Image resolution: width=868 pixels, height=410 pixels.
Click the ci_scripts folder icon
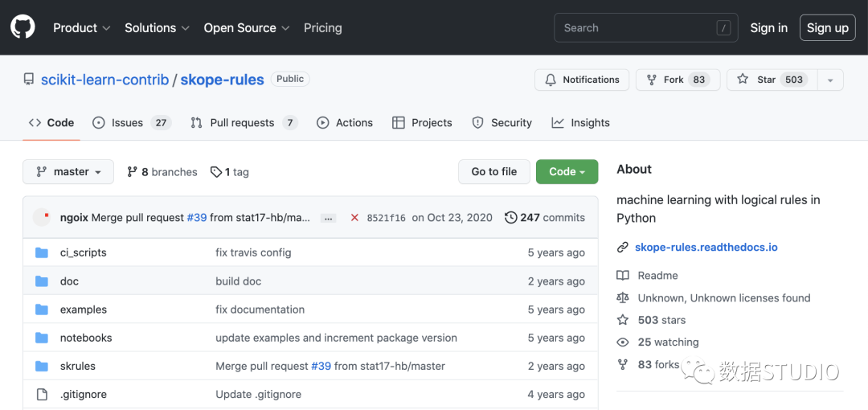coord(42,252)
